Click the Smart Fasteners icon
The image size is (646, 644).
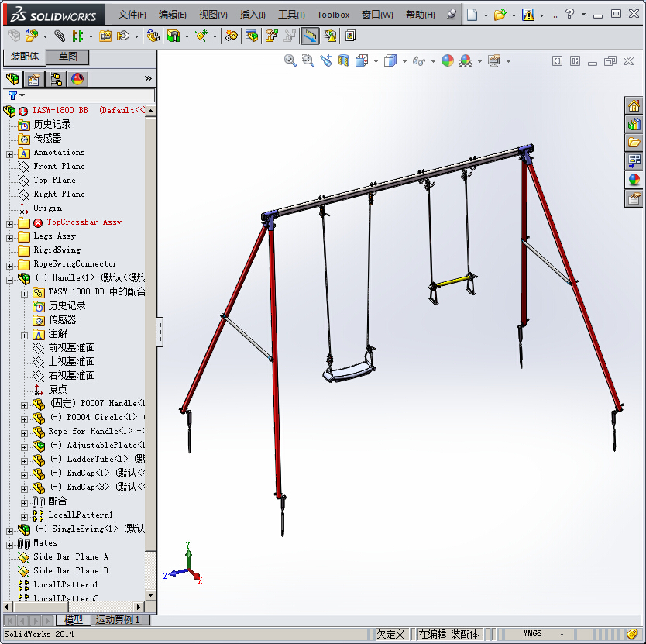click(x=105, y=36)
